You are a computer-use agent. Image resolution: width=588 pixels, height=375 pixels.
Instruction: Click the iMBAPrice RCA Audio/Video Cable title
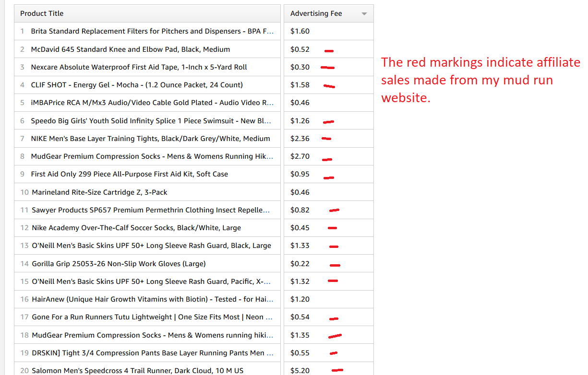point(152,103)
